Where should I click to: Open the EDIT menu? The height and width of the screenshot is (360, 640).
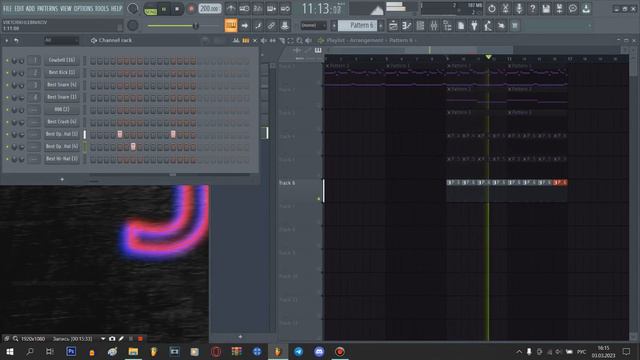coord(19,8)
